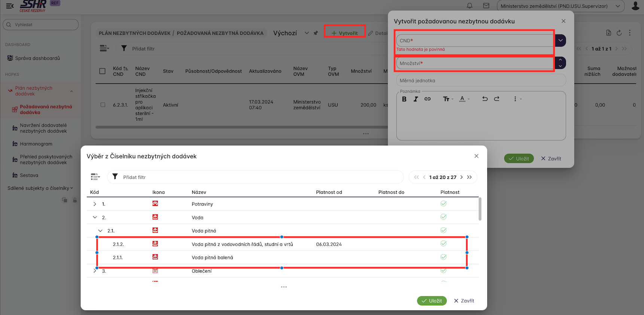Click the Bold formatting icon in note editor
Screen dimensions: 644x315
click(x=404, y=99)
